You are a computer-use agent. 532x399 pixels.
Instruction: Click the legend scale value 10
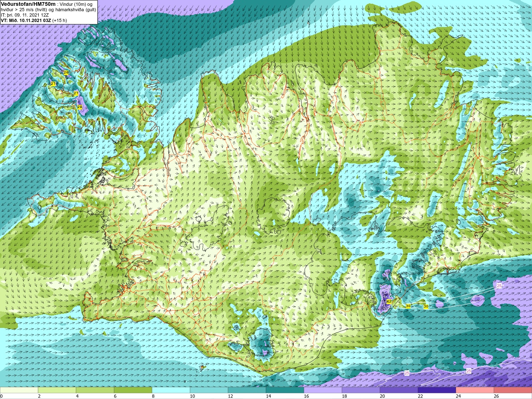pyautogui.click(x=192, y=396)
